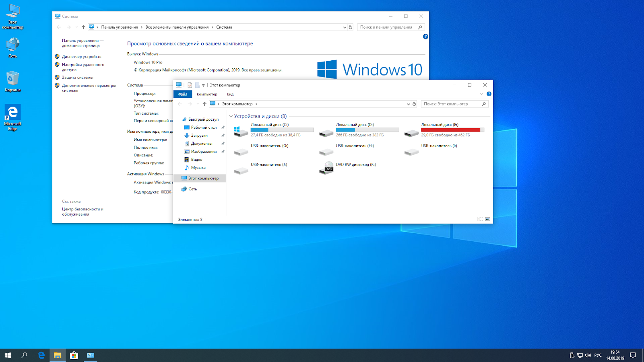Open quick access toolbar customize dropdown

click(203, 85)
